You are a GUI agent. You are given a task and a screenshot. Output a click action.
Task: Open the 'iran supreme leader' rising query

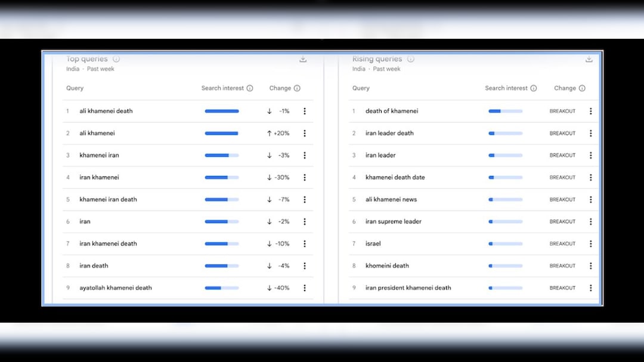pos(393,221)
